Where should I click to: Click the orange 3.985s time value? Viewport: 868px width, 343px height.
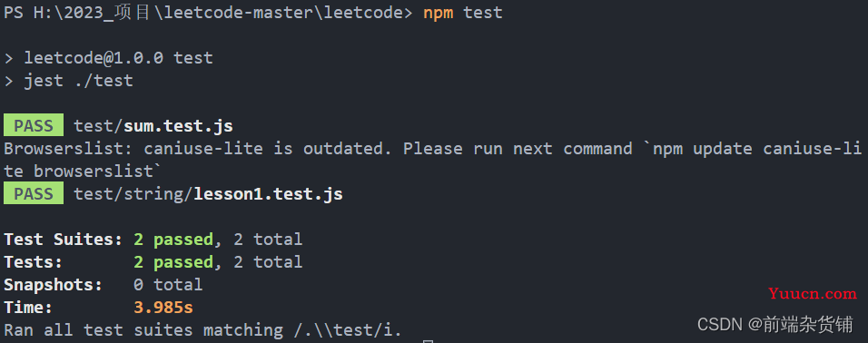[x=163, y=308]
